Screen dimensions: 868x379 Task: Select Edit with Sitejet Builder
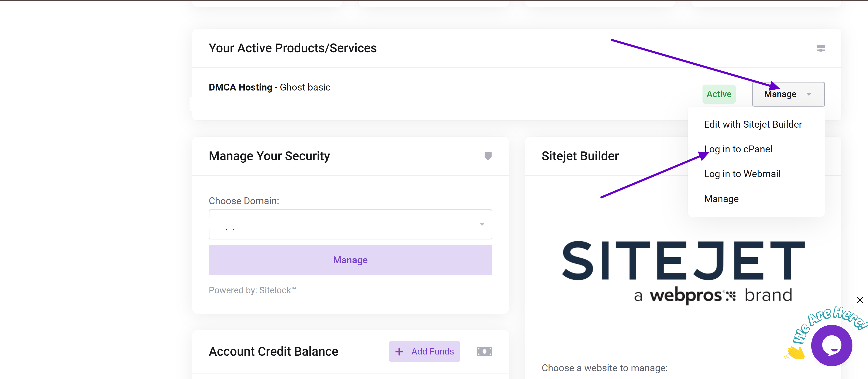coord(753,124)
